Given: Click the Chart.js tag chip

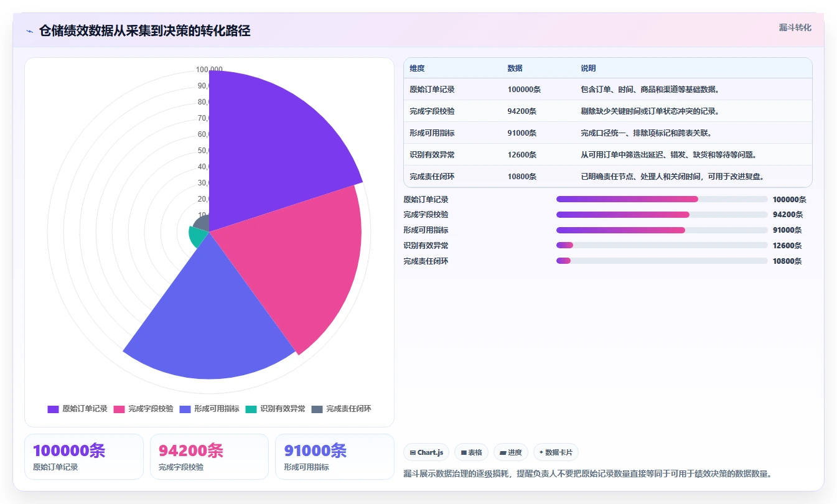Looking at the screenshot, I should pos(426,452).
